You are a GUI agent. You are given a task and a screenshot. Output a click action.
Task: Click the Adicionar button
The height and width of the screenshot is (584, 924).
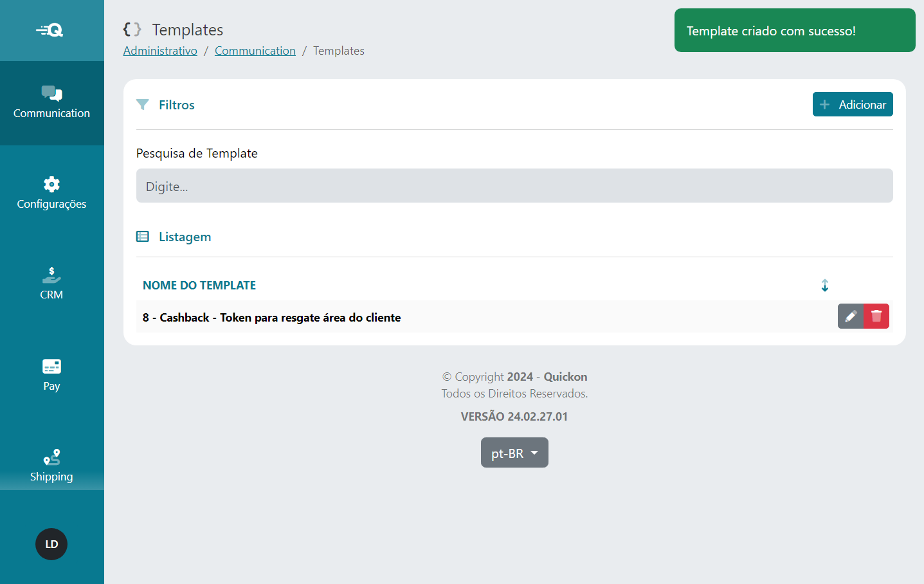pyautogui.click(x=853, y=104)
